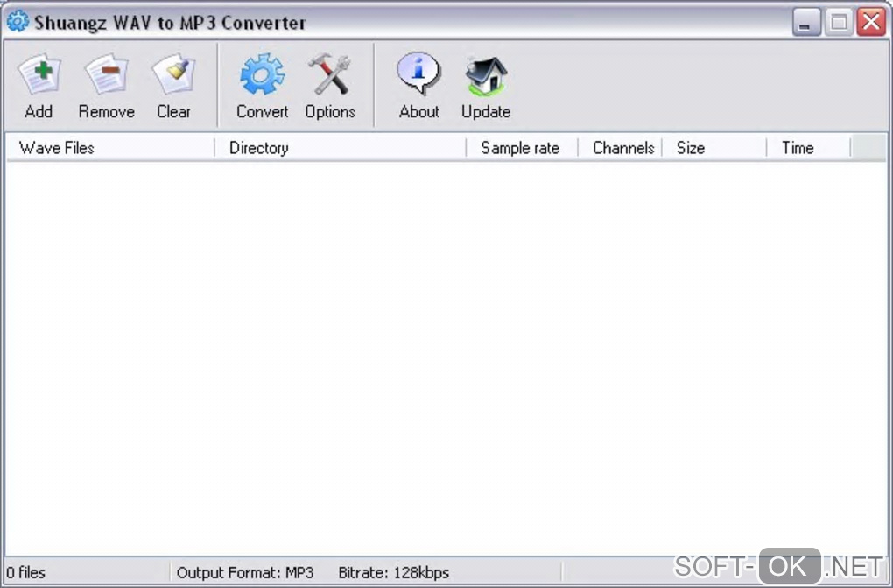Check for updates via the Update house icon
Viewport: 893px width, 588px height.
(x=486, y=76)
